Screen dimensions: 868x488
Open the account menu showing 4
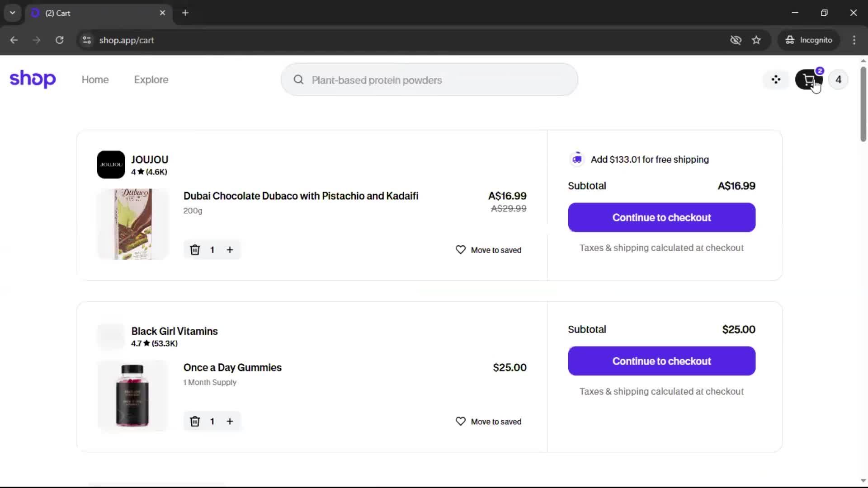838,80
